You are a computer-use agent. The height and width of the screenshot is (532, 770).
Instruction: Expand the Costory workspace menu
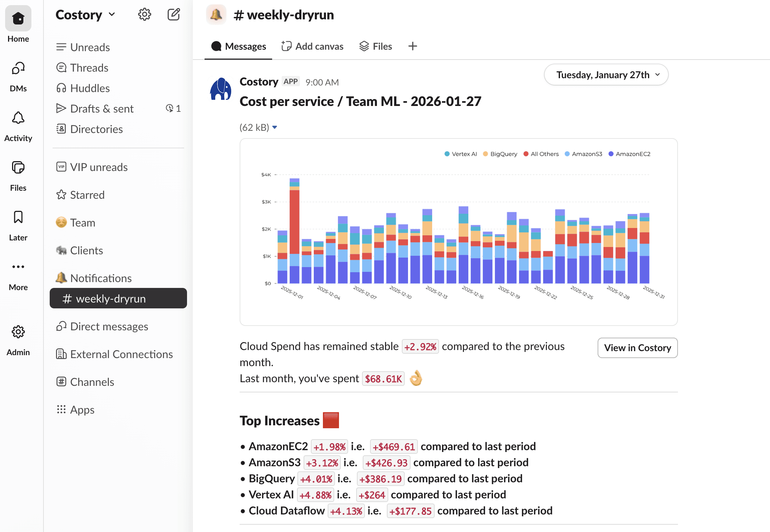[85, 15]
